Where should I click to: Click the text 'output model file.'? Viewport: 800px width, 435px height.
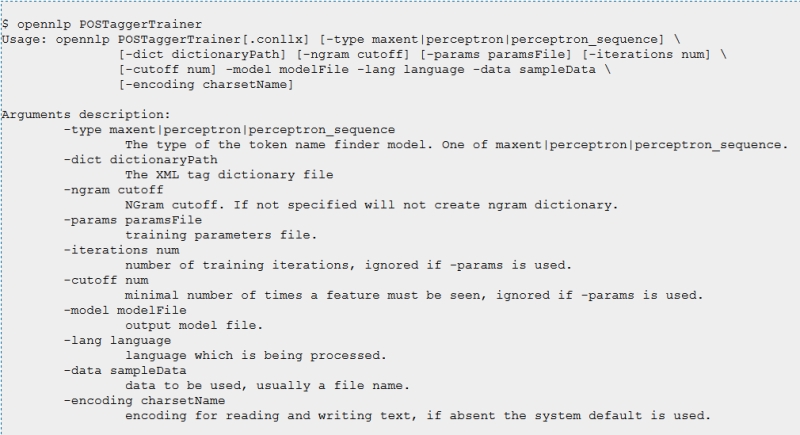[194, 325]
